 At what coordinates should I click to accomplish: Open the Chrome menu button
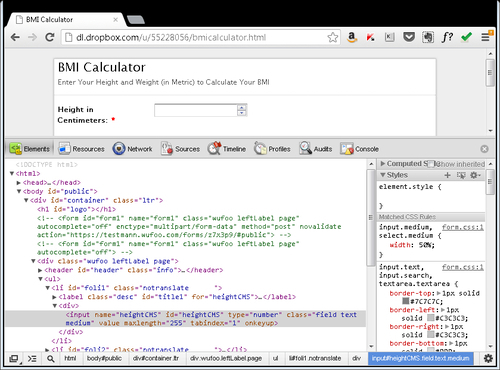[x=486, y=37]
